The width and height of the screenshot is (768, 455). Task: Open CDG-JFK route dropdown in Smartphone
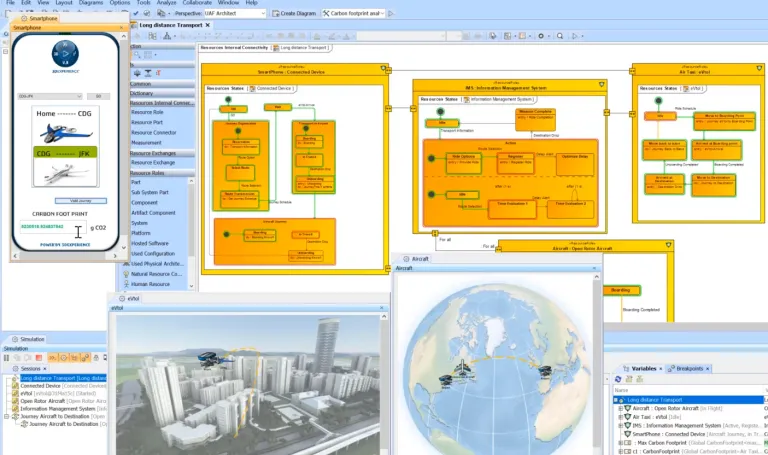[x=49, y=96]
